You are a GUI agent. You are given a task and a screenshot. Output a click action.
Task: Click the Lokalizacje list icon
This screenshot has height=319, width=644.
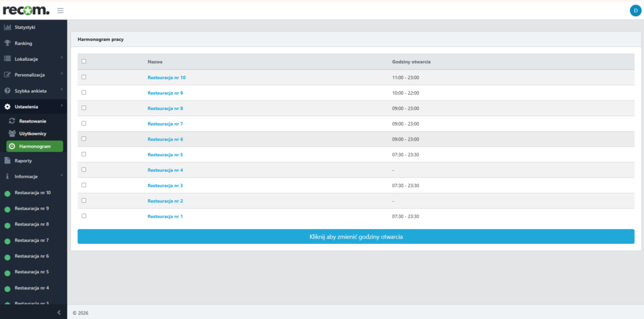(8, 59)
